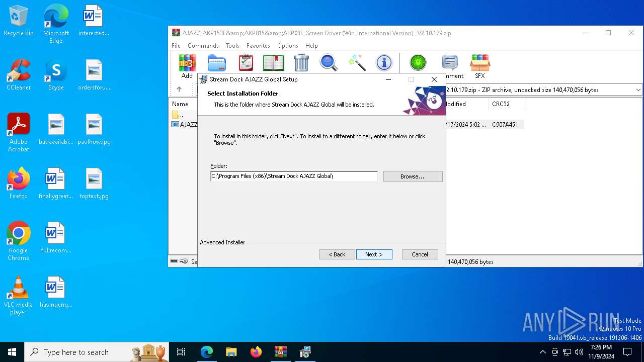Click the Firefox taskbar icon
Image resolution: width=644 pixels, height=362 pixels.
(x=256, y=352)
